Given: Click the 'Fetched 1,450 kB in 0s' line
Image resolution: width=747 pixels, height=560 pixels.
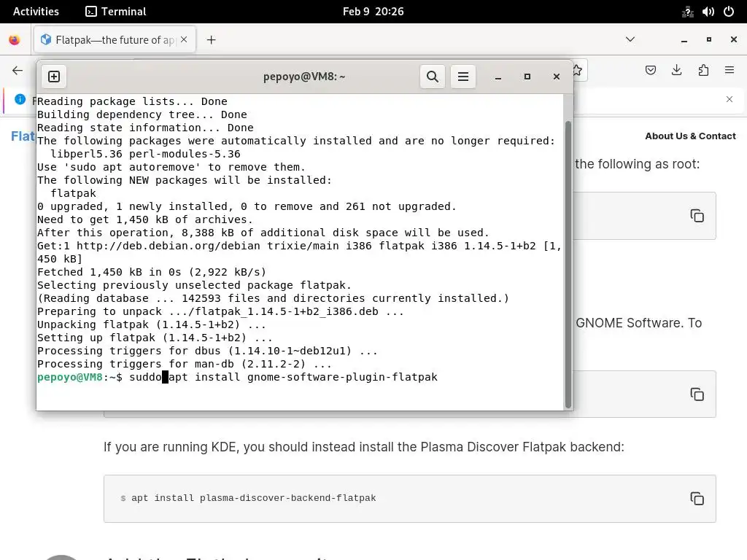Looking at the screenshot, I should point(152,272).
